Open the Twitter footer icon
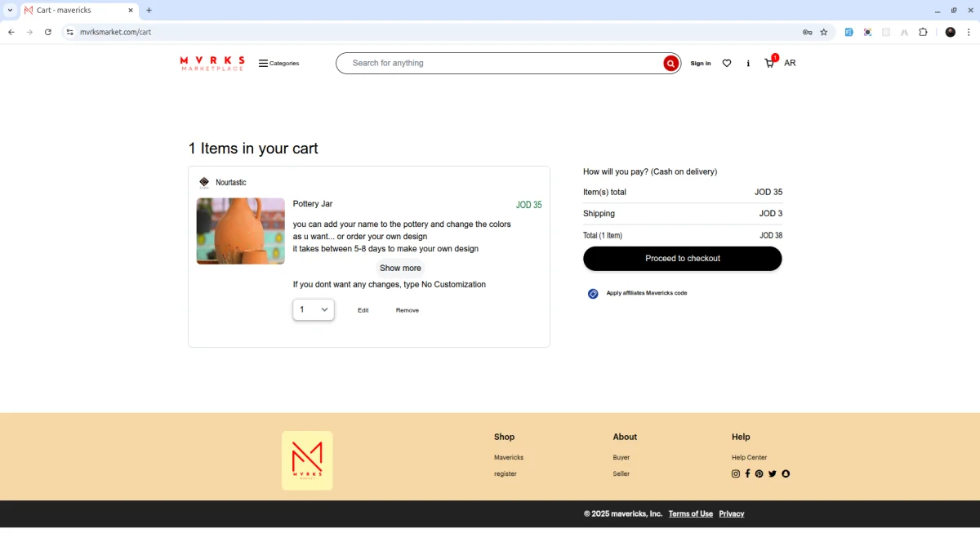Viewport: 980px width, 551px height. click(773, 473)
